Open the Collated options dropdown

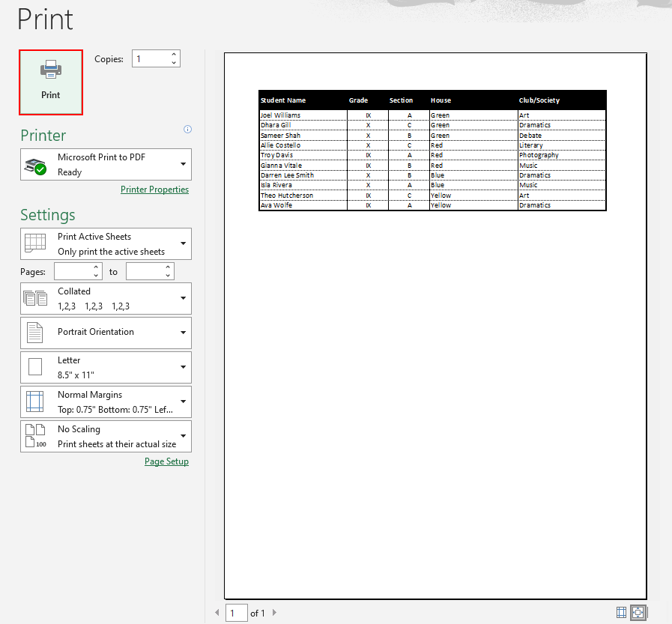tap(106, 298)
